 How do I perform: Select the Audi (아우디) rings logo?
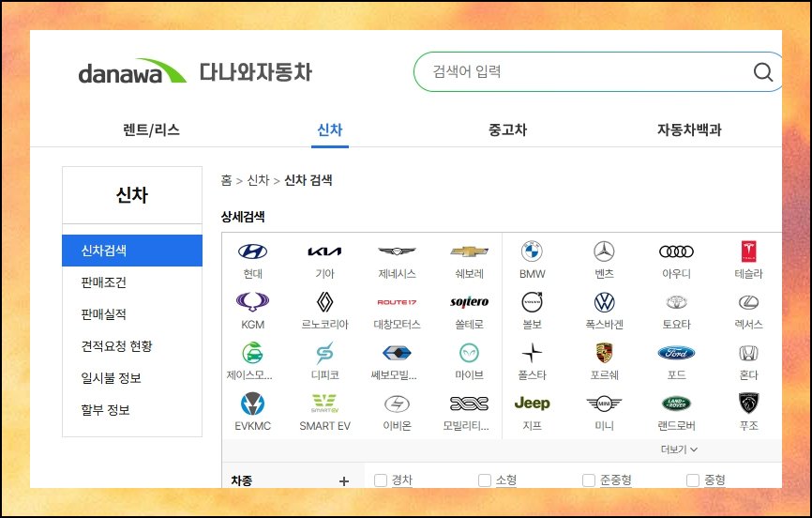coord(676,251)
